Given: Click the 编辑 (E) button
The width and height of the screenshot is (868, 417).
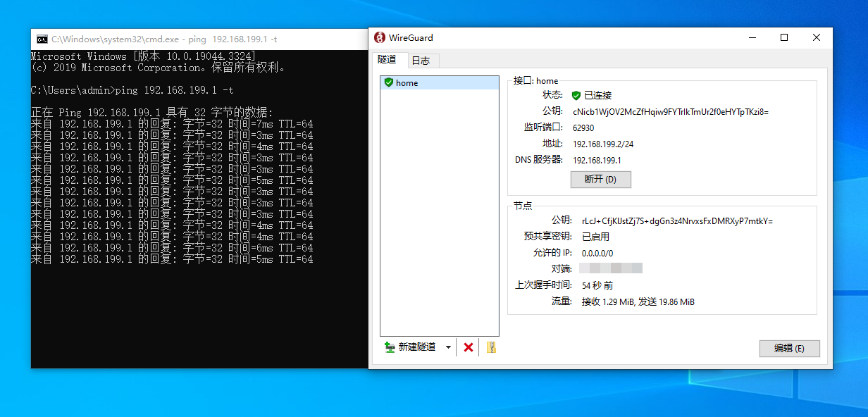Looking at the screenshot, I should click(789, 348).
